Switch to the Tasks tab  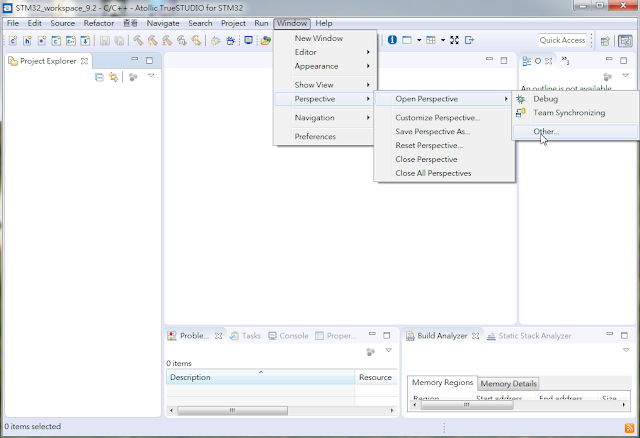245,336
